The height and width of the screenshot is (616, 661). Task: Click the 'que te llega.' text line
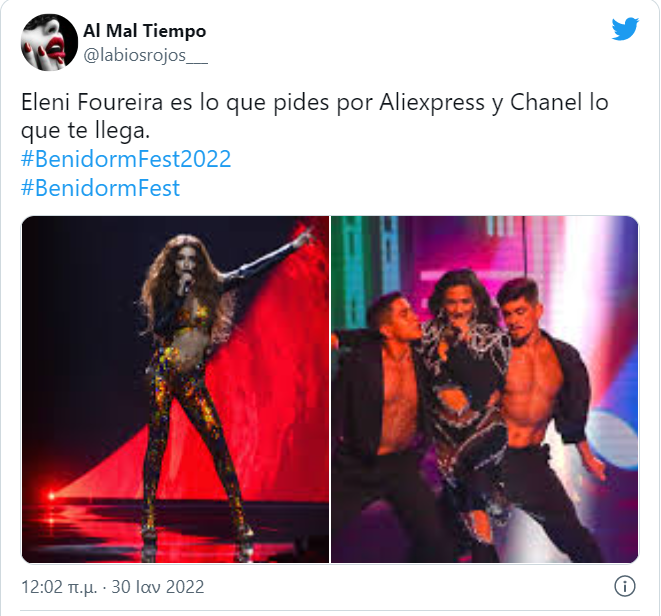click(86, 131)
